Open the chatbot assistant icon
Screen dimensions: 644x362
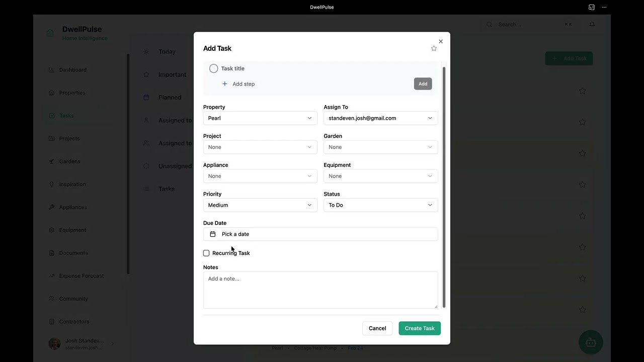tap(591, 342)
